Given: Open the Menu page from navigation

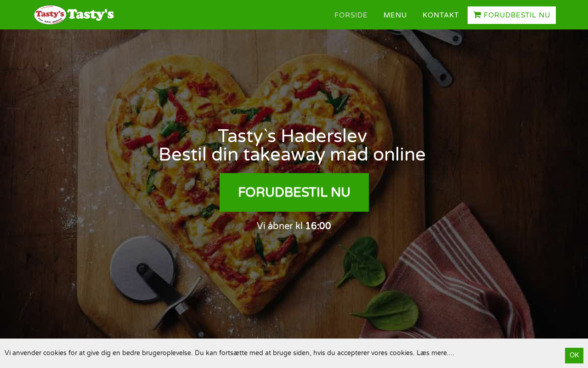Looking at the screenshot, I should (x=395, y=15).
